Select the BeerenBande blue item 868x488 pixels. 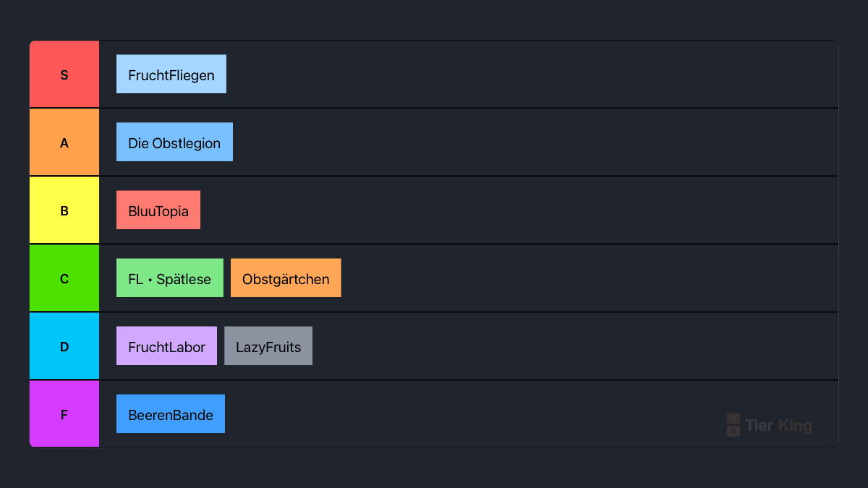coord(171,414)
